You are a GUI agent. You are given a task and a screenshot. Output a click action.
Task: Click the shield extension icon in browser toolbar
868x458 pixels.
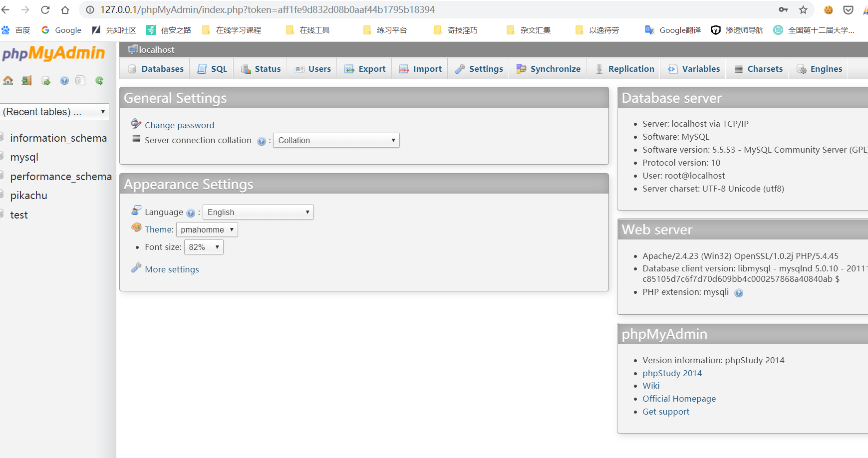848,9
